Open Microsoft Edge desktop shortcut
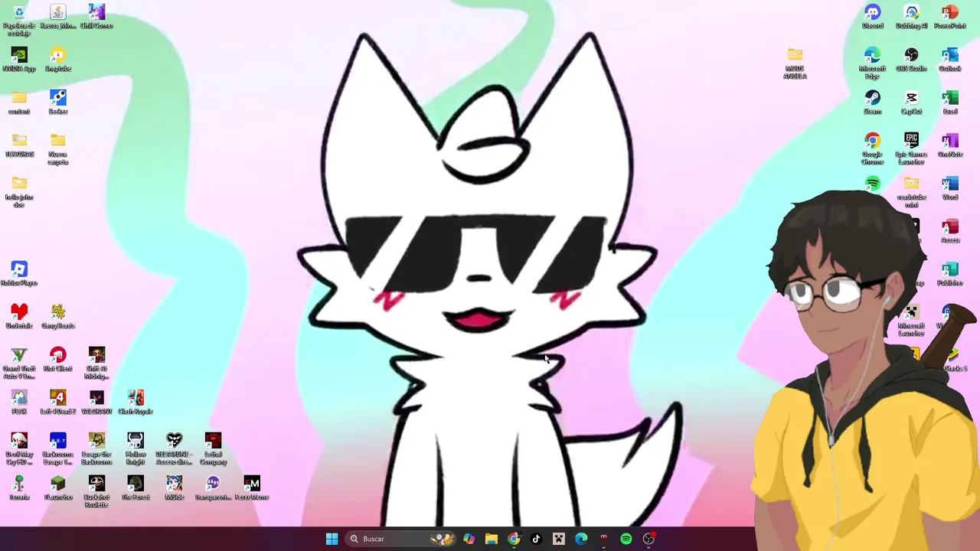The width and height of the screenshot is (980, 551). pyautogui.click(x=873, y=63)
